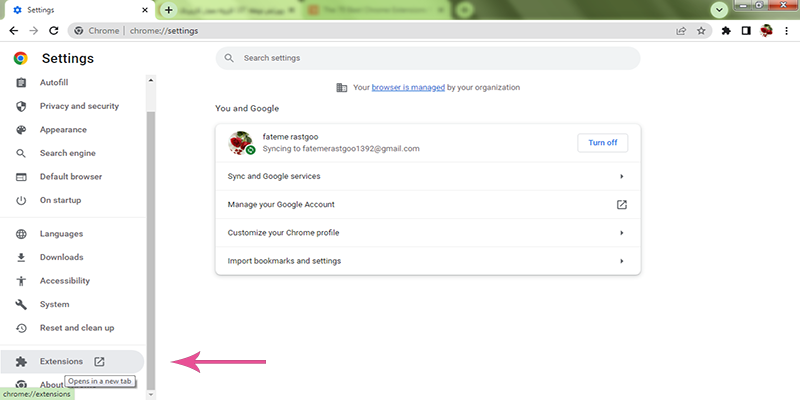
Task: Open Privacy and security settings
Action: pos(79,106)
